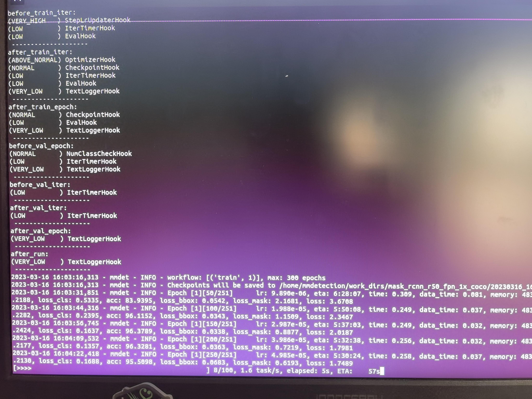532x399 pixels.
Task: Click TextLoggerHook under after_val_epoch
Action: coord(94,239)
